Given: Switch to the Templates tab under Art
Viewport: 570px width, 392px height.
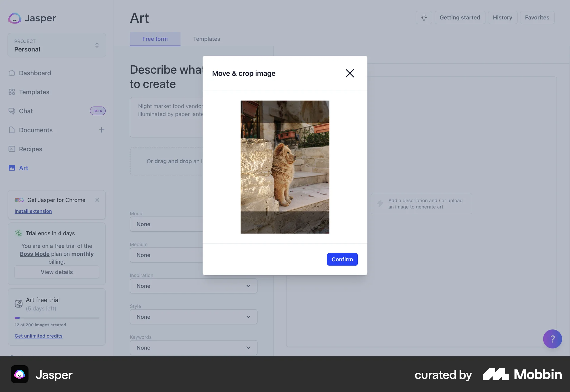Looking at the screenshot, I should (x=207, y=39).
